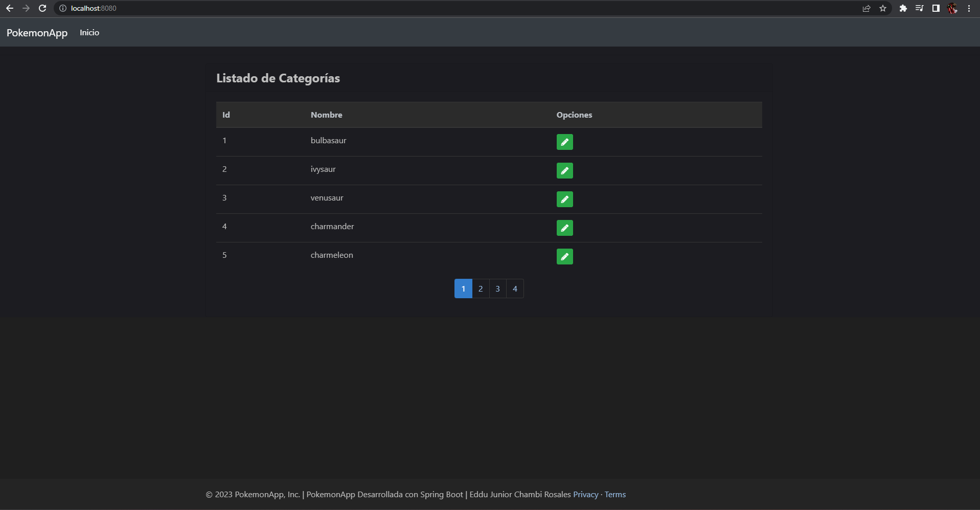Open the browser extensions puzzle icon
Image resolution: width=980 pixels, height=510 pixels.
(903, 8)
